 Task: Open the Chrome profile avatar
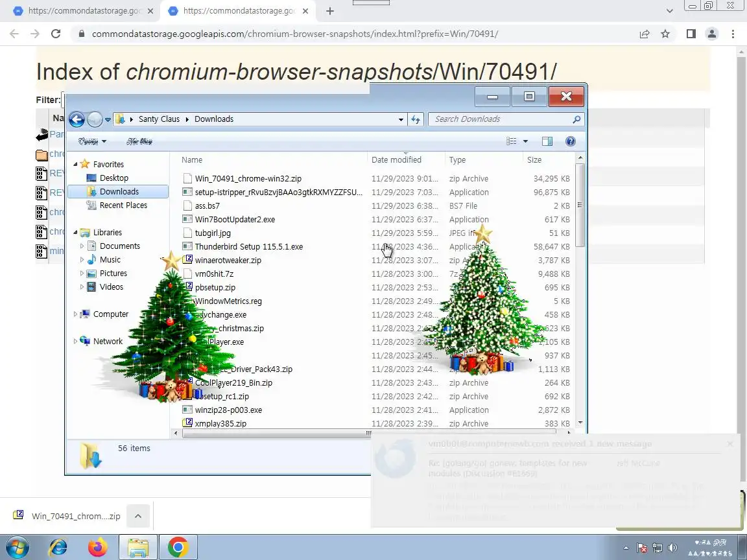tap(712, 34)
